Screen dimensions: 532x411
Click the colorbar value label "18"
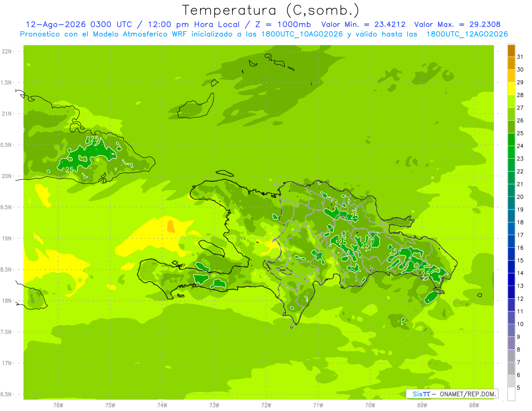[520, 222]
